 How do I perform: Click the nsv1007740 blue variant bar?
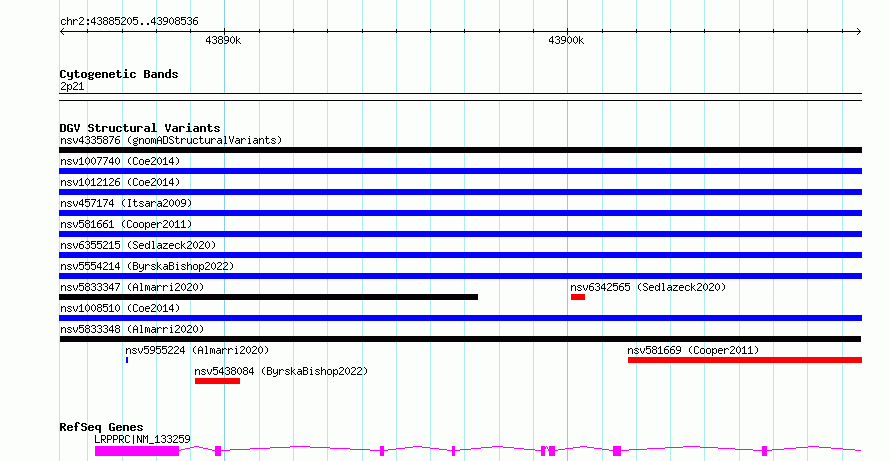(460, 171)
